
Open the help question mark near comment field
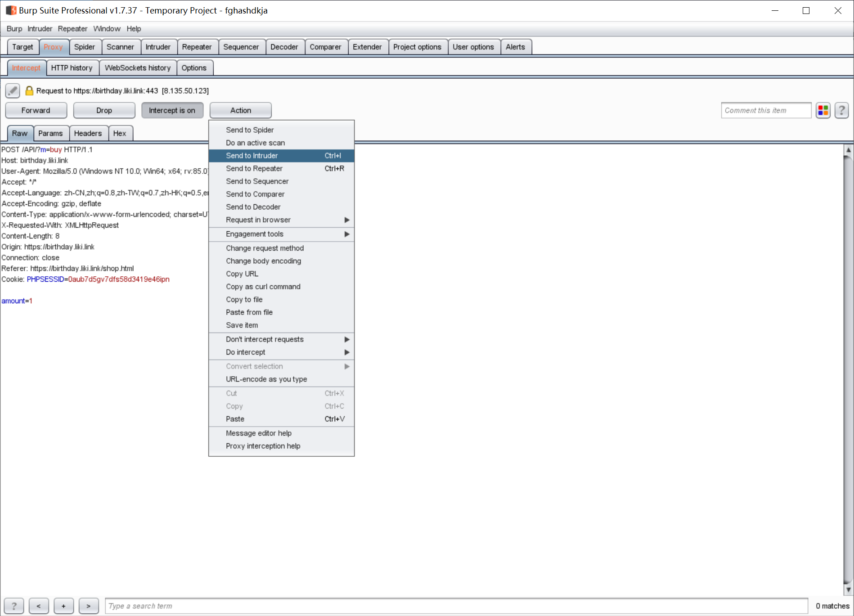coord(842,110)
